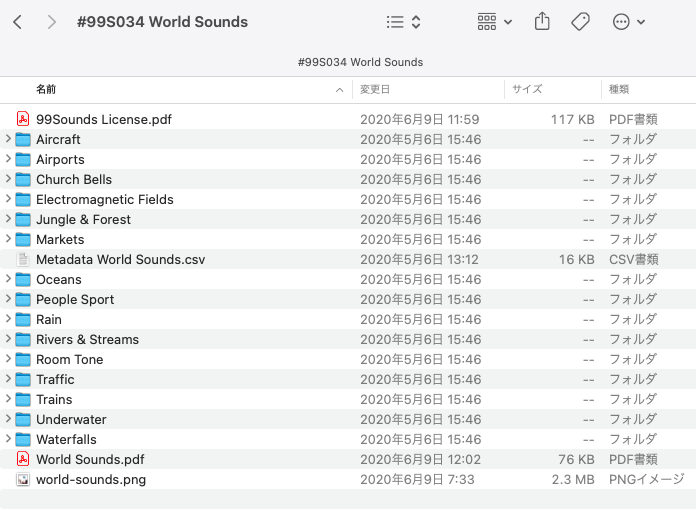Click the World Sounds.pdf file icon
The image size is (696, 510).
point(23,459)
